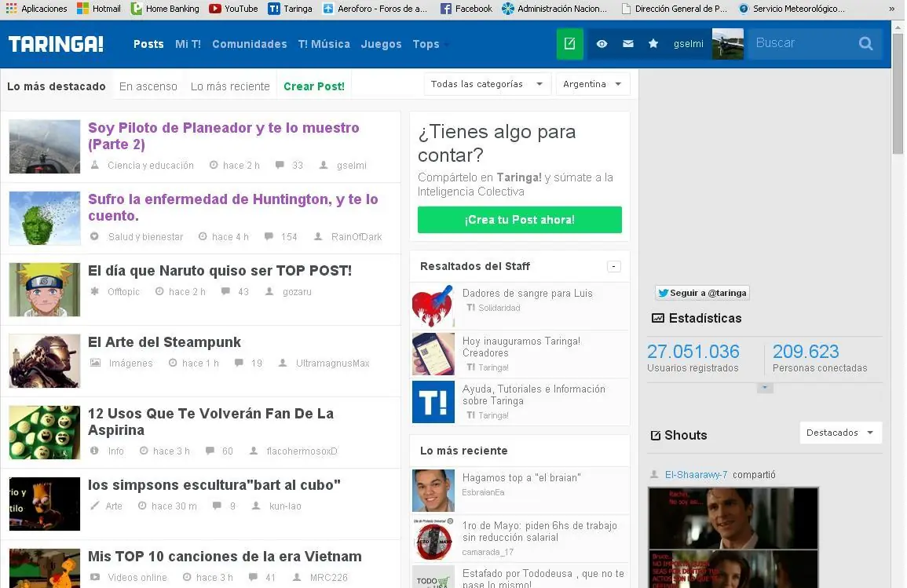The image size is (907, 588).
Task: Click Imágenes category link
Action: pyautogui.click(x=130, y=363)
